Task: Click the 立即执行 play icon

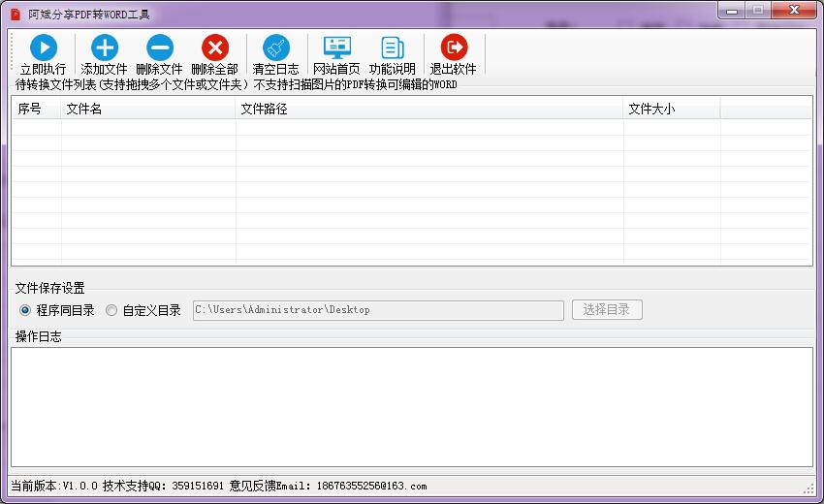Action: click(x=44, y=47)
